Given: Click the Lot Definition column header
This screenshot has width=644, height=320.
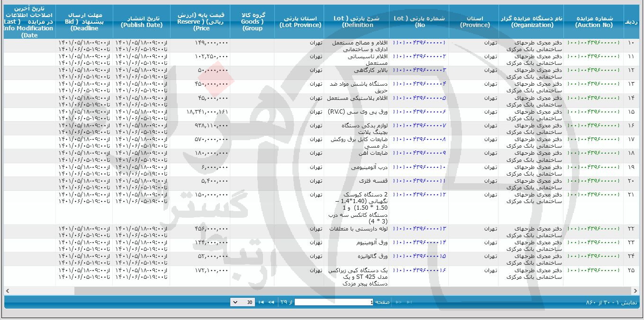Looking at the screenshot, I should tap(357, 22).
